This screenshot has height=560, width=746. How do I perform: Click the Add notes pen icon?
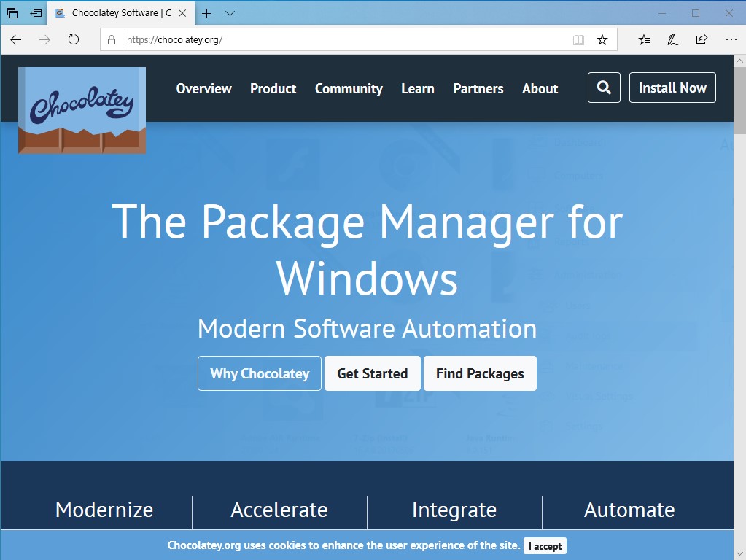tap(673, 40)
